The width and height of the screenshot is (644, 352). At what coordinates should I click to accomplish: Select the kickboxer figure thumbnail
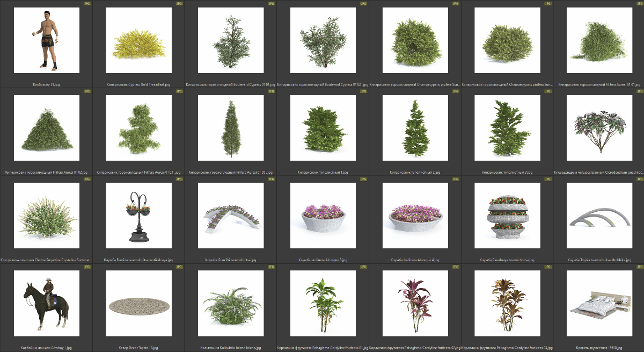click(x=47, y=40)
